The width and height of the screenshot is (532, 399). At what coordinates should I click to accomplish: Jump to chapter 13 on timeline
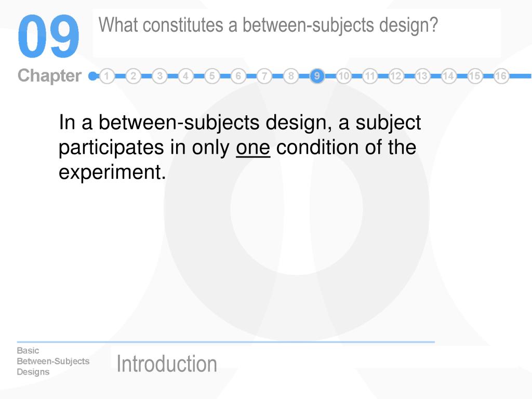point(422,76)
